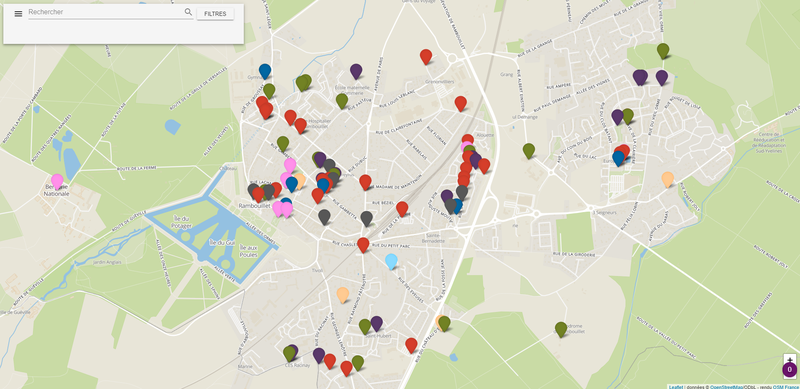Open the FILTRES button
800x389 pixels.
click(x=215, y=14)
